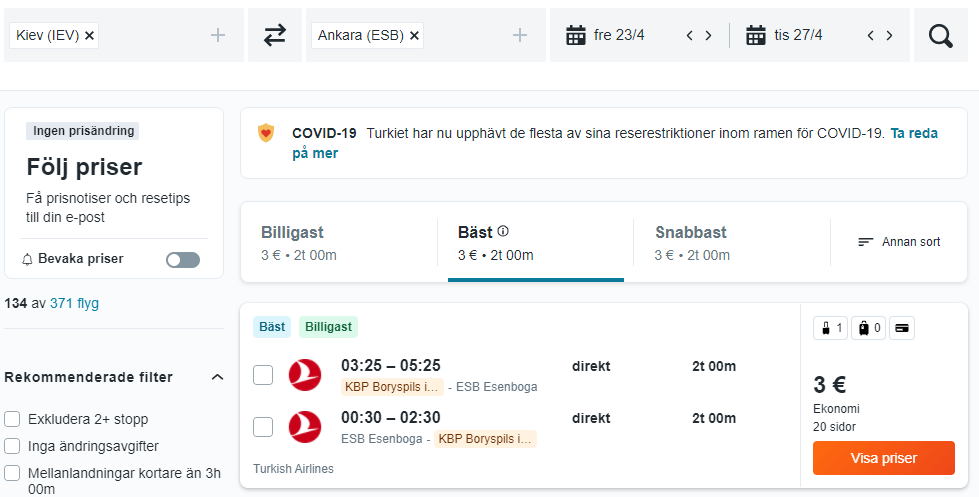Collapse Rekommenderade filter section
979x497 pixels.
click(x=217, y=377)
